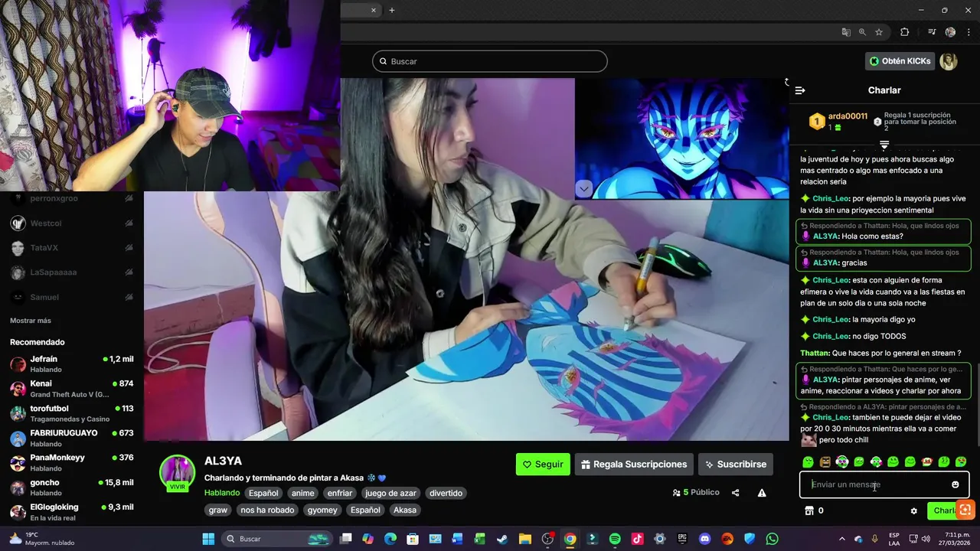Click Chris_Leo's 'no digo TODOS' username
The image size is (980, 551).
(831, 336)
